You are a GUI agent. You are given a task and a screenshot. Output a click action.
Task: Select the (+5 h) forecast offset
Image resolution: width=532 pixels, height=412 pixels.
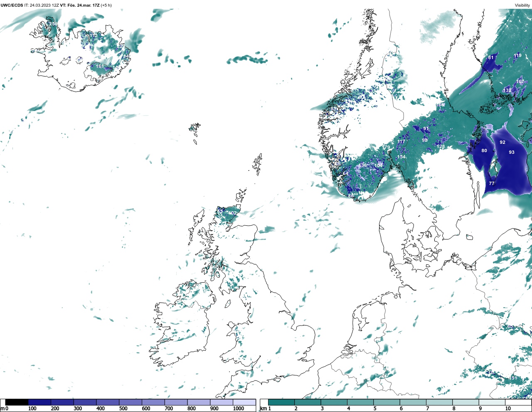[106, 5]
